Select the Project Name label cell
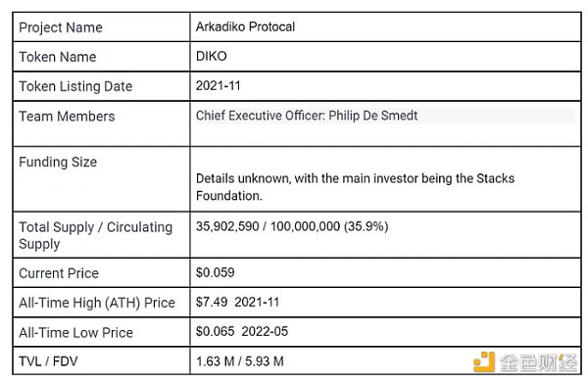 tap(101, 27)
